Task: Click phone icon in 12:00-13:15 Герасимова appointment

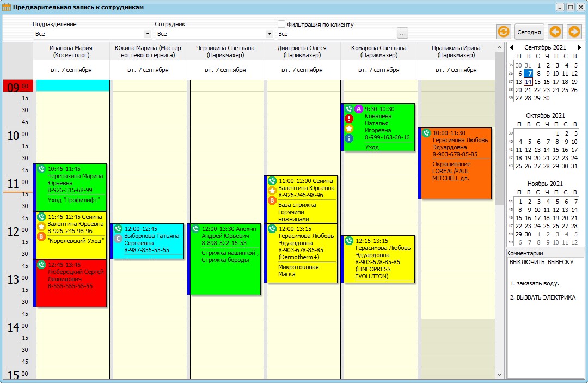Action: pos(272,229)
